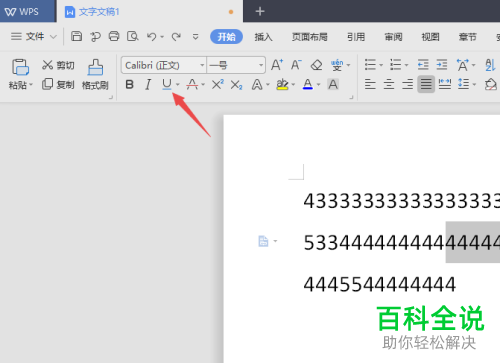This screenshot has height=363, width=500.
Task: Increase font size with A+ icon
Action: click(277, 65)
